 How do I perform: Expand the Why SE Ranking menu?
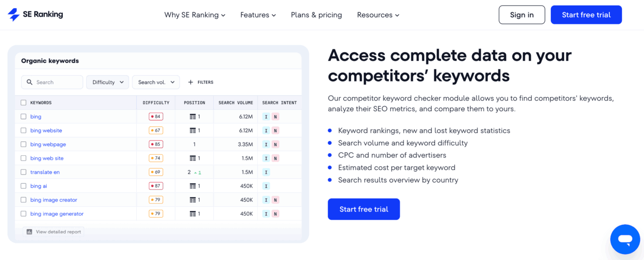coord(195,15)
